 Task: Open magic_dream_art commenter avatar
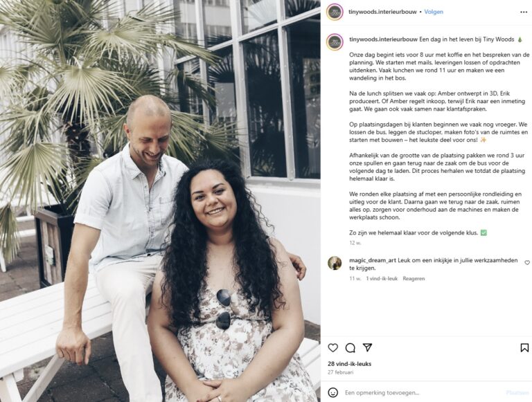pyautogui.click(x=335, y=263)
